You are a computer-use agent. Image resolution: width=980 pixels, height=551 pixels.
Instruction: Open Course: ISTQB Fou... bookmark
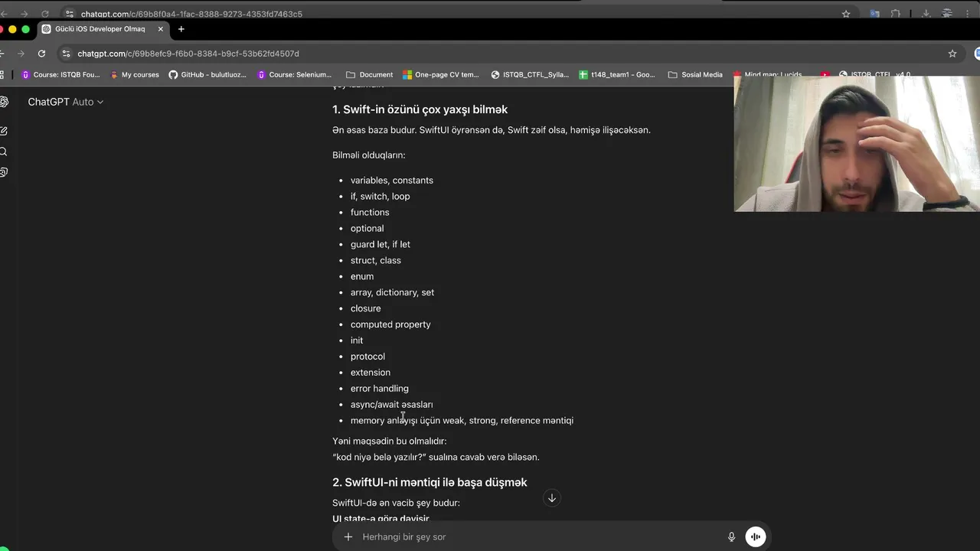60,75
